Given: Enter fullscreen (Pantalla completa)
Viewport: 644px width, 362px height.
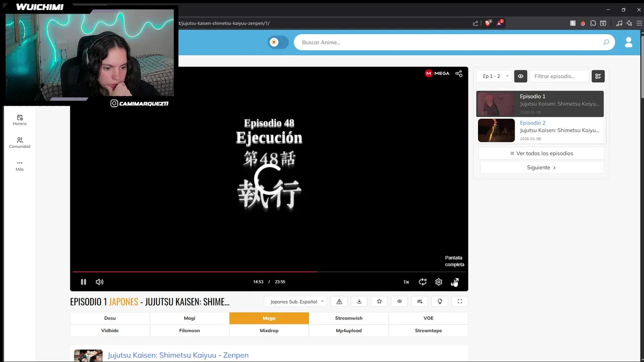Looking at the screenshot, I should [x=455, y=282].
